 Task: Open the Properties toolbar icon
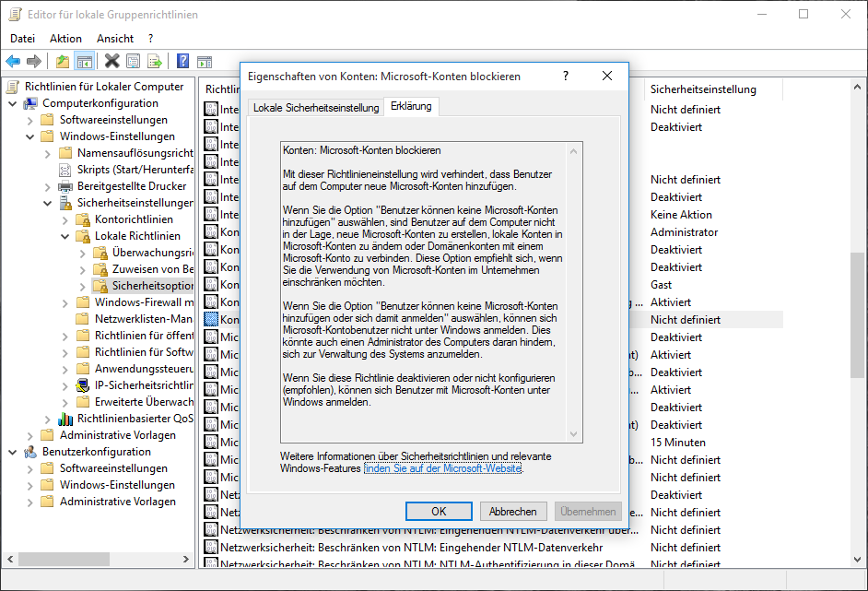[134, 62]
